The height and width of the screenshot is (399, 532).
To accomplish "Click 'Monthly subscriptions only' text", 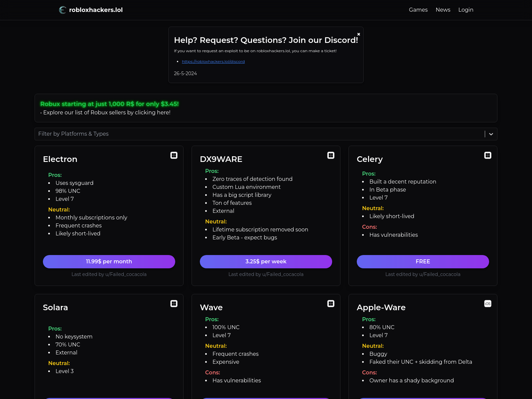I will pos(91,217).
